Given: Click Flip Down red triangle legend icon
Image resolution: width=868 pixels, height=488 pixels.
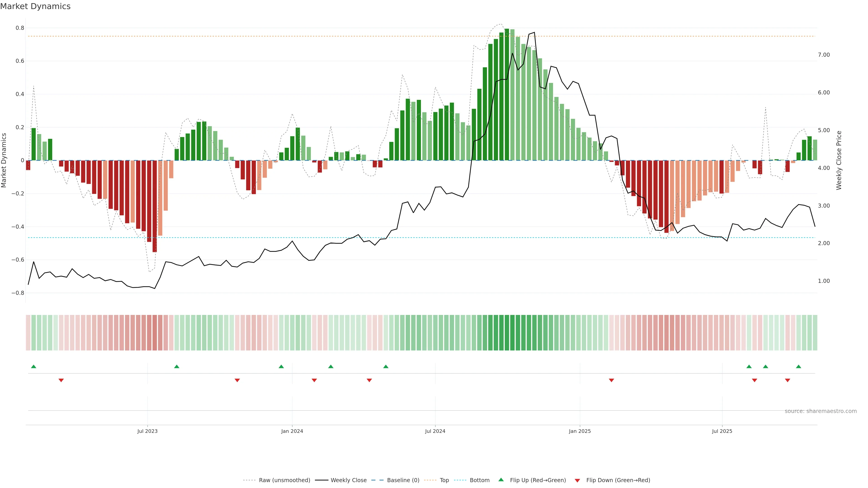Looking at the screenshot, I should 577,480.
